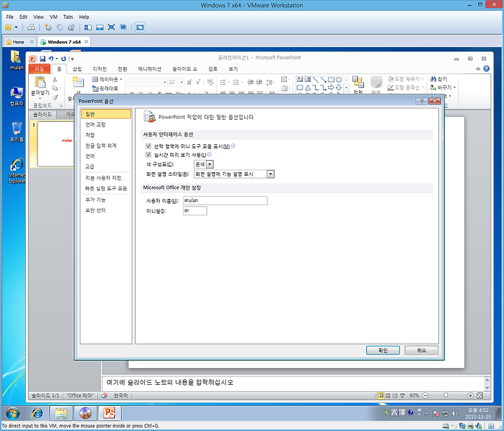Switch to the VMware Home tab
Image resolution: width=504 pixels, height=431 pixels.
pyautogui.click(x=18, y=42)
